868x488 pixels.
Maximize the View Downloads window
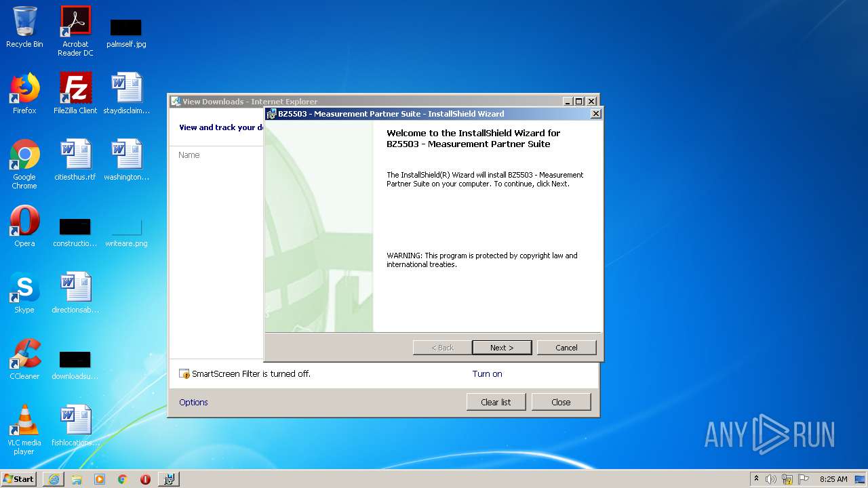point(578,102)
